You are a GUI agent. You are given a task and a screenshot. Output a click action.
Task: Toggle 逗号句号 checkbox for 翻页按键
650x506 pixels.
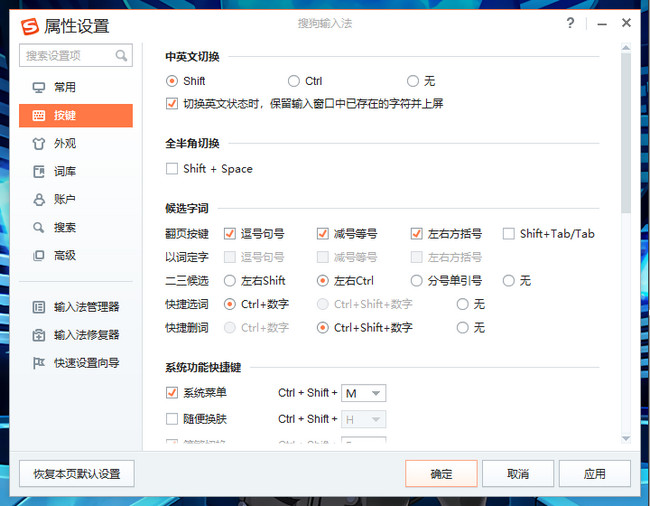(230, 234)
